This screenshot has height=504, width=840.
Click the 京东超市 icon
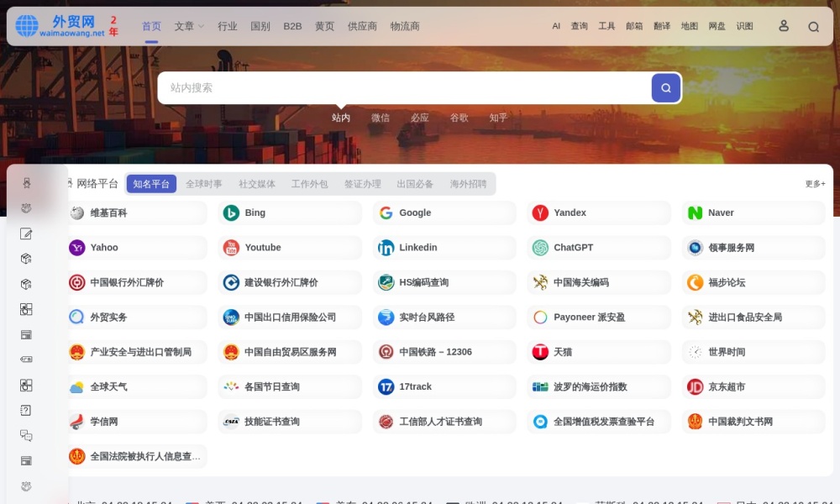695,386
